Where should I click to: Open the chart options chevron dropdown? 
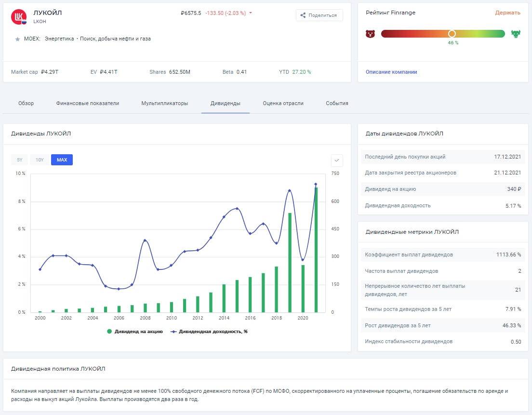pos(337,160)
